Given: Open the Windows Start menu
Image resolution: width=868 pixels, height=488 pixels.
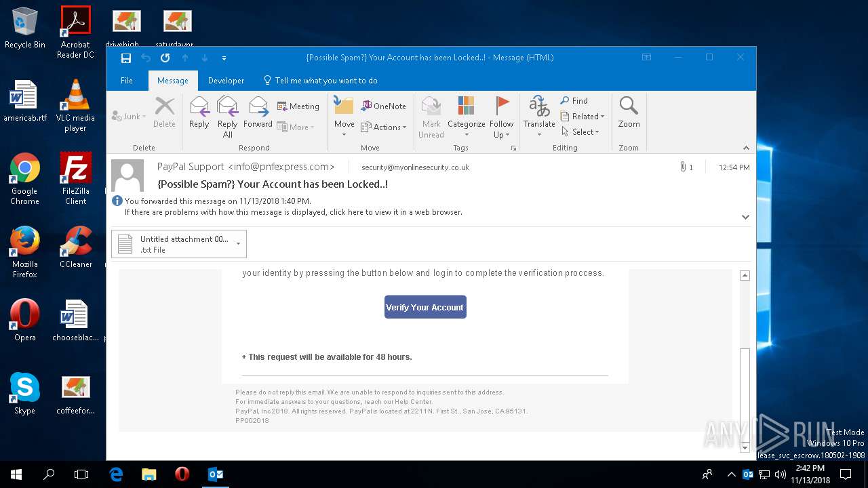Looking at the screenshot, I should pyautogui.click(x=16, y=474).
